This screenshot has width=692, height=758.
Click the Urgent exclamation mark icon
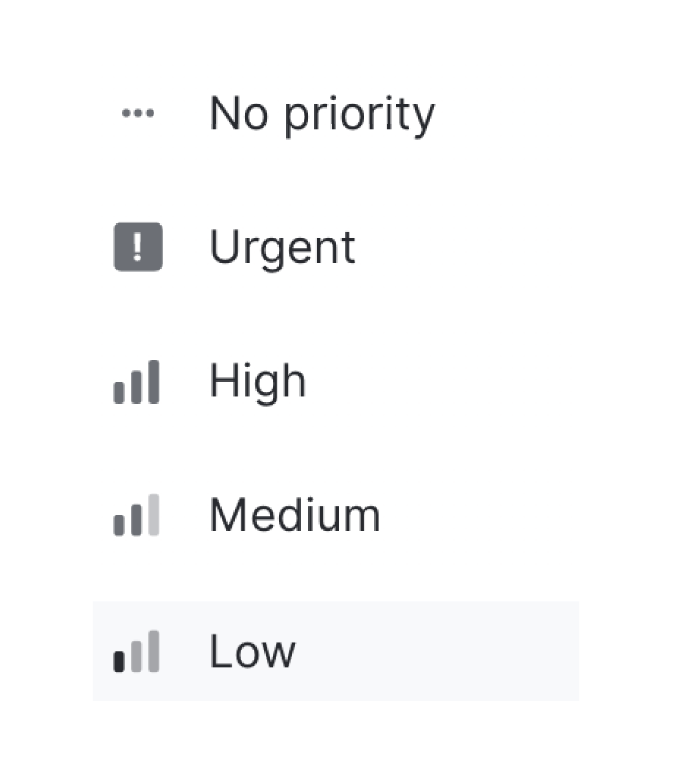tap(138, 247)
